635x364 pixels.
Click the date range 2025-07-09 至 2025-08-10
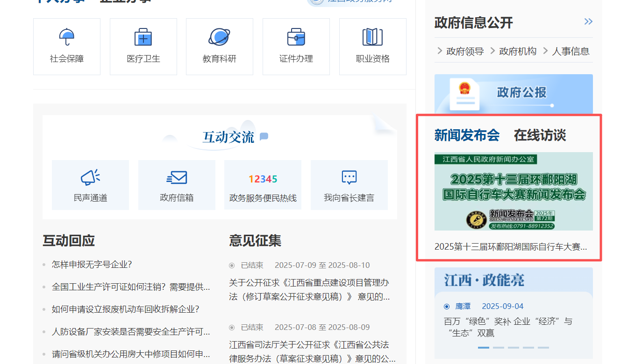click(x=322, y=265)
